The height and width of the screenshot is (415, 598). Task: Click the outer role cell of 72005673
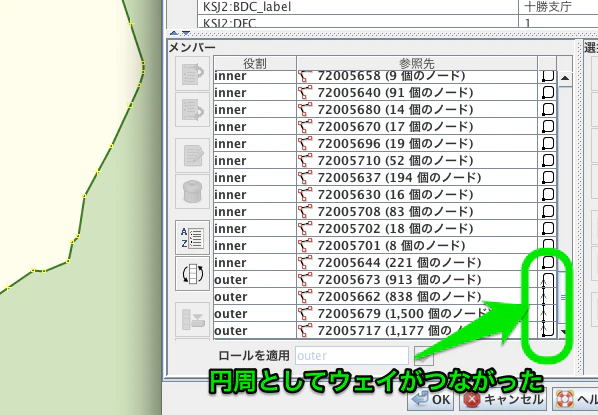[255, 280]
